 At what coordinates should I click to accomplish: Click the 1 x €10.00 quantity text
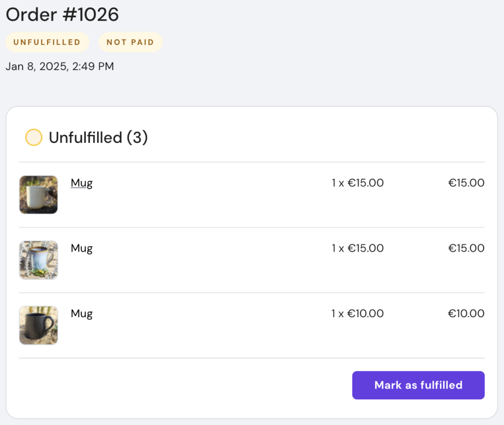[357, 314]
